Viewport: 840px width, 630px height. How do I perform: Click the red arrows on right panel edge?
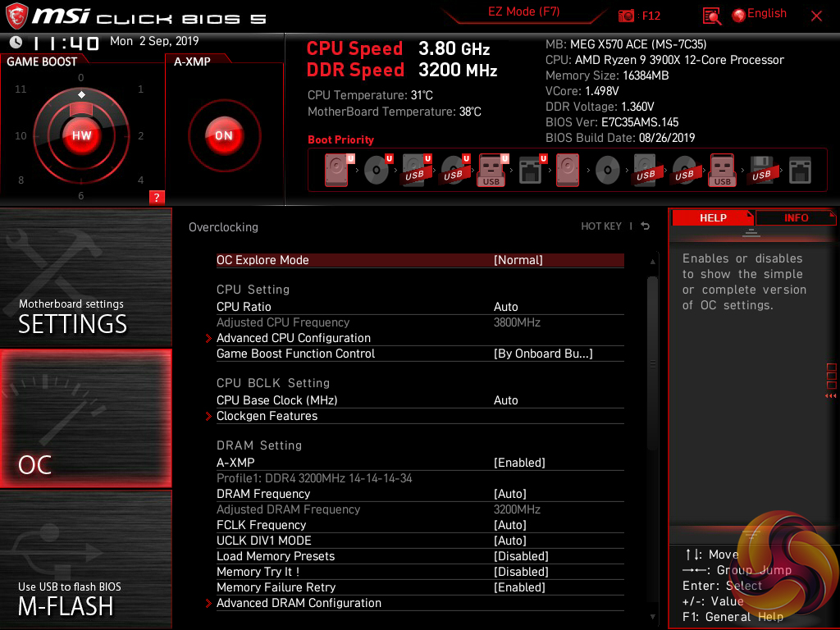[830, 396]
